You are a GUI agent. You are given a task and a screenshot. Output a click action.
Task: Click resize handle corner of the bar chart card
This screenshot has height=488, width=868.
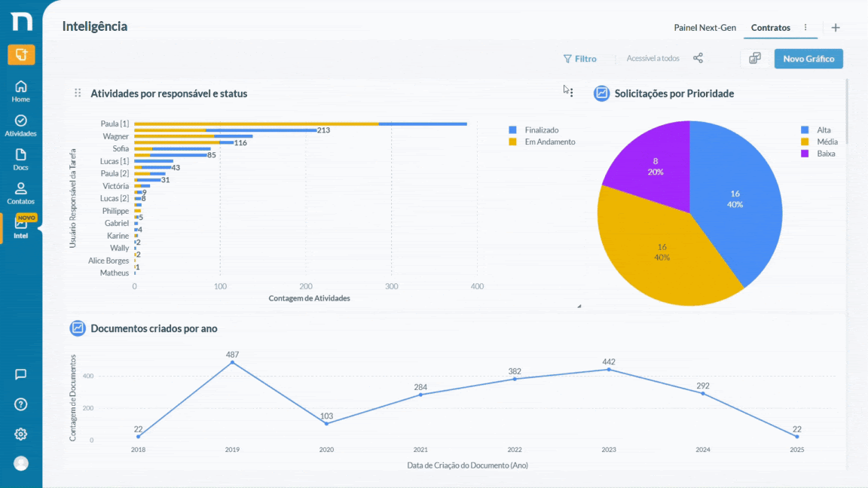pyautogui.click(x=579, y=306)
